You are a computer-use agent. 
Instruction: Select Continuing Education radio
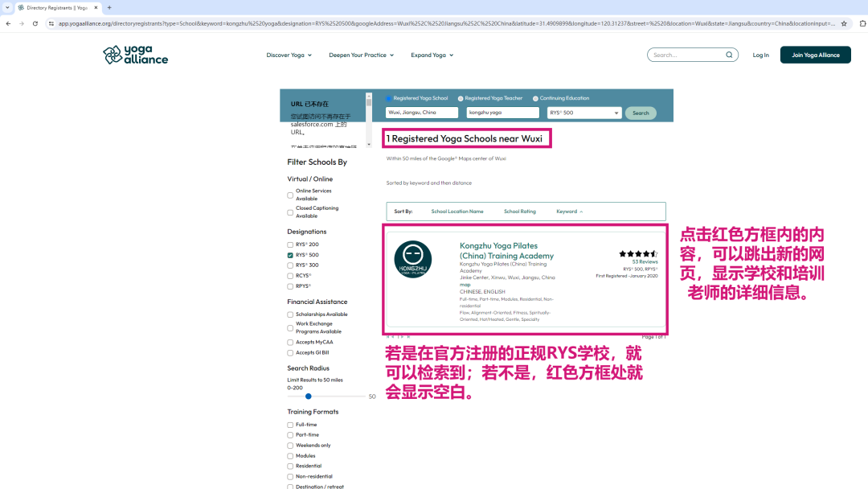[x=535, y=99]
